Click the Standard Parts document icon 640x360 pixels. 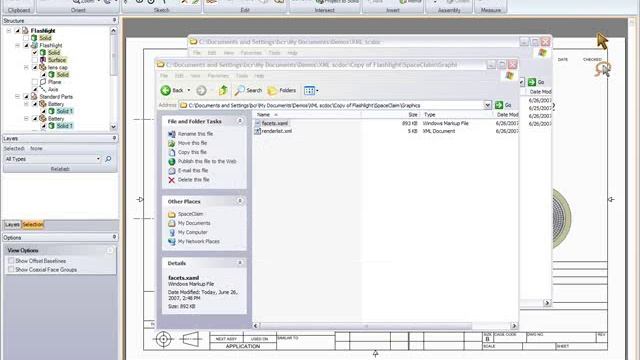coord(34,97)
